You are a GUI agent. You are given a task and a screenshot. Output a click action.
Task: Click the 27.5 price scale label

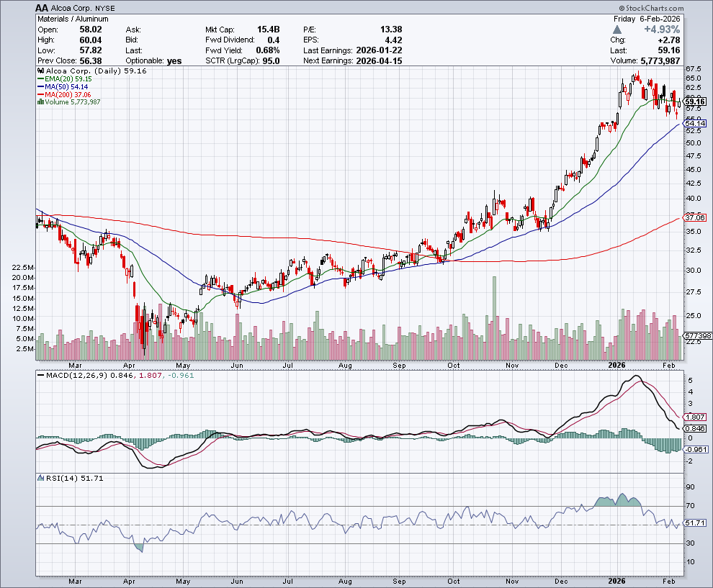pyautogui.click(x=694, y=291)
